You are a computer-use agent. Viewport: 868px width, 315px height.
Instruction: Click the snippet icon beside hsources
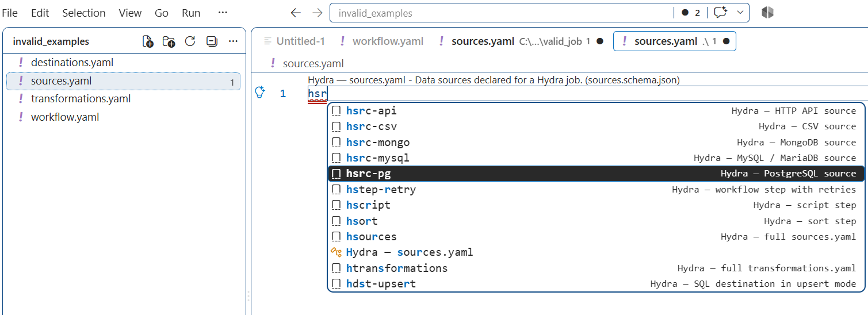[x=337, y=237]
